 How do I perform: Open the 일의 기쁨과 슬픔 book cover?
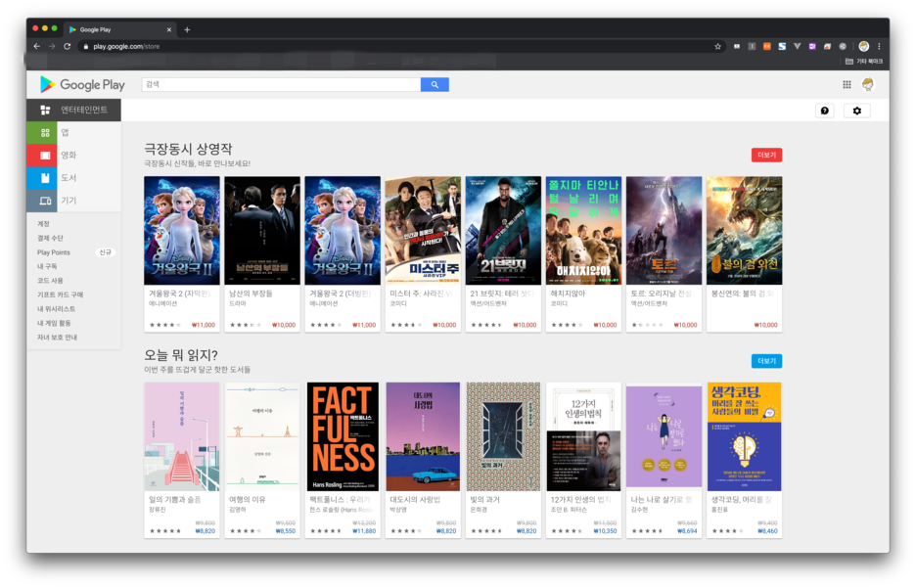coord(182,436)
